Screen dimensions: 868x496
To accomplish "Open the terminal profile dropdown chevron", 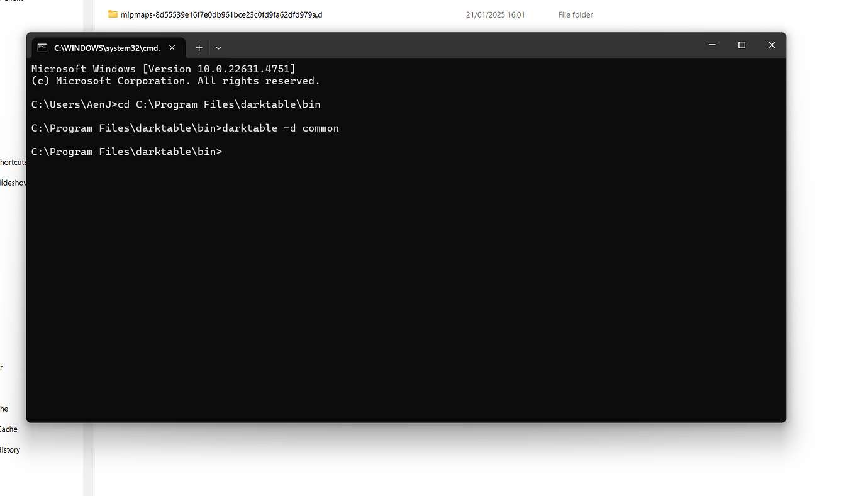I will tap(218, 47).
